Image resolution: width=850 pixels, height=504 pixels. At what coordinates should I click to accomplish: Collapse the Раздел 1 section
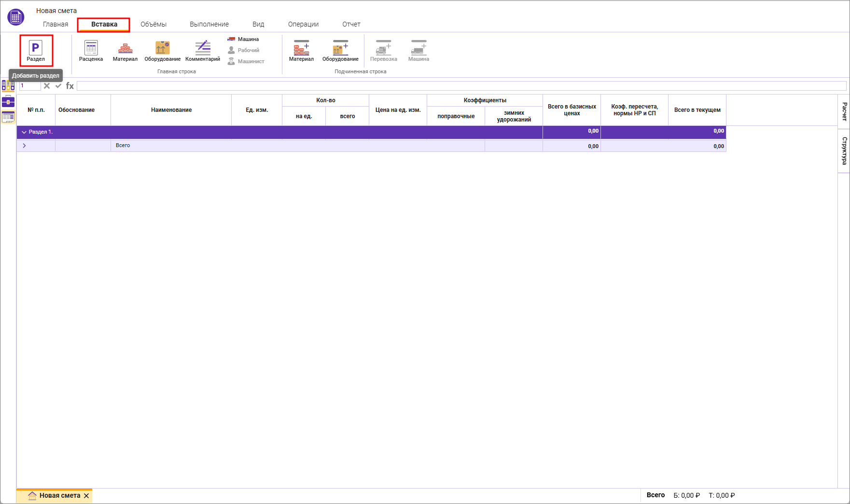click(24, 132)
